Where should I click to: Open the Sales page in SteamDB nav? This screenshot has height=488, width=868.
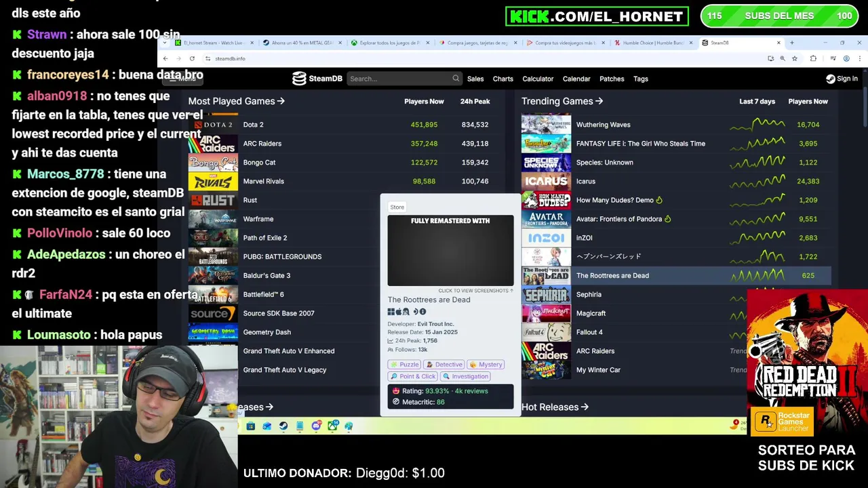click(475, 79)
